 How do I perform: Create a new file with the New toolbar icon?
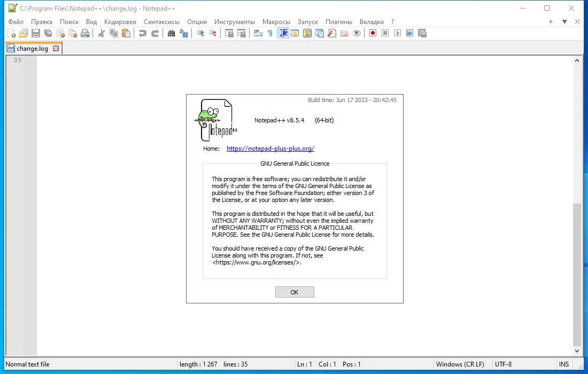pos(12,33)
